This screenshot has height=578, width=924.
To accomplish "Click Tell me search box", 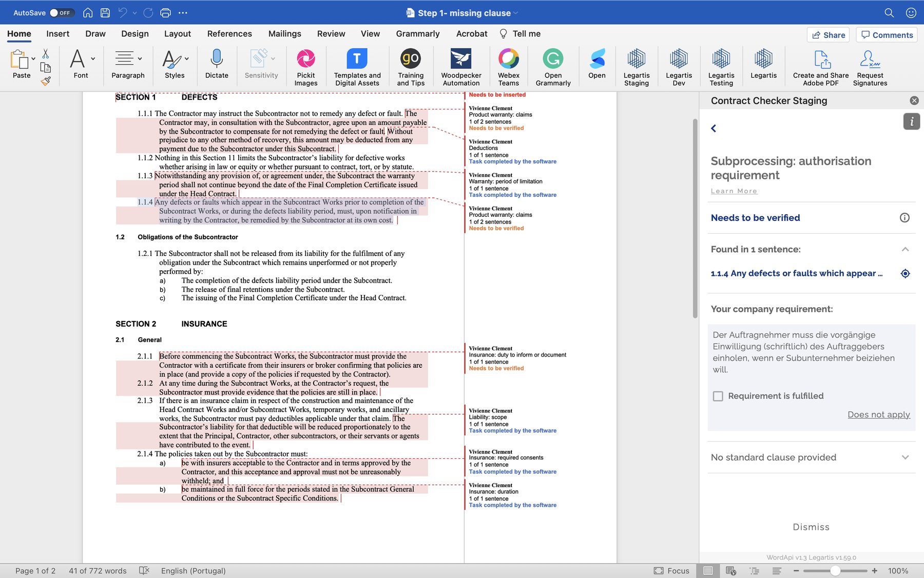I will pos(521,34).
